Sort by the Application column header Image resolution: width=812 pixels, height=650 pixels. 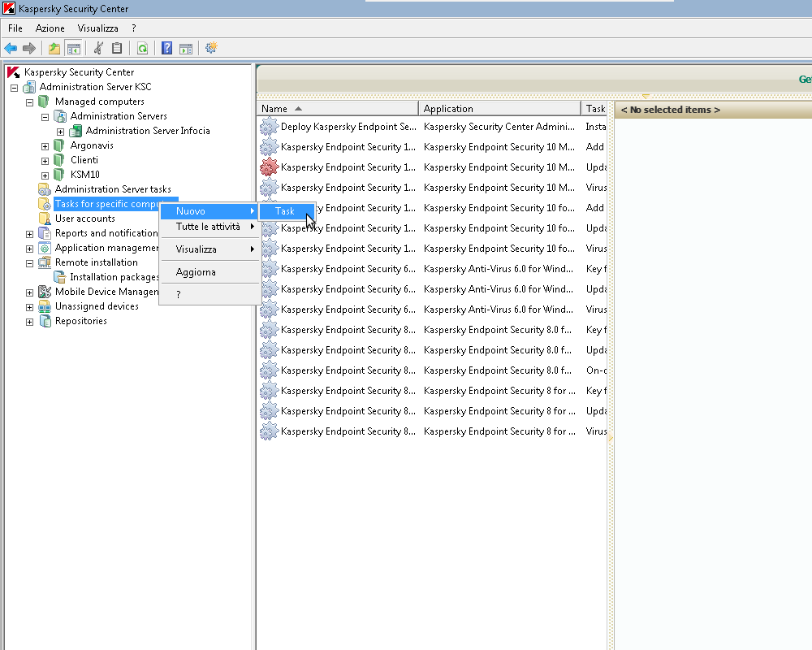coord(499,108)
